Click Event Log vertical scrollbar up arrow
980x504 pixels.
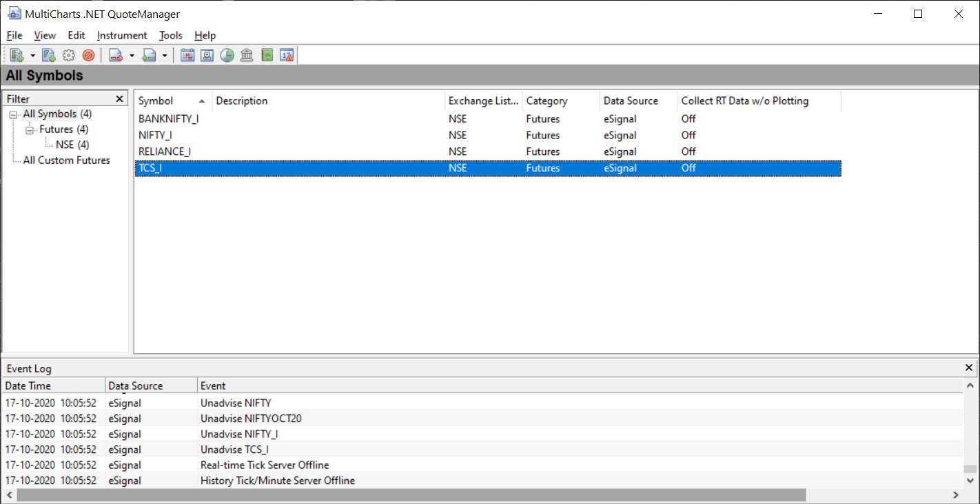tap(970, 386)
